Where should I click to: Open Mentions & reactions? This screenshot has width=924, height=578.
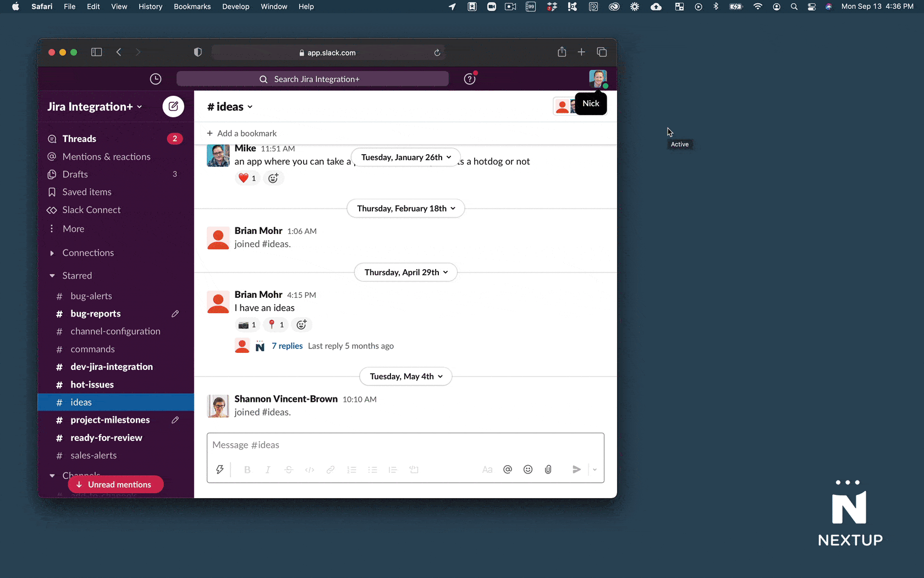pyautogui.click(x=116, y=157)
